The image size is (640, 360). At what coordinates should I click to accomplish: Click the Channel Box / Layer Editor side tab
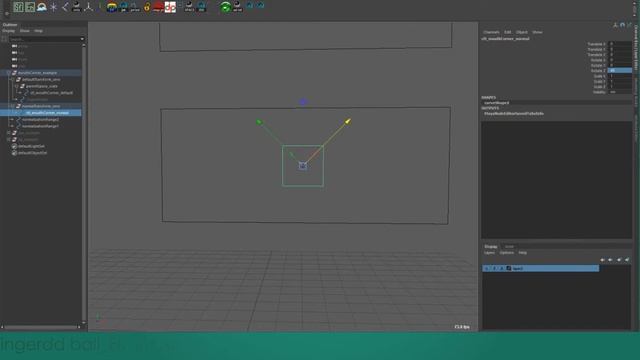click(636, 48)
